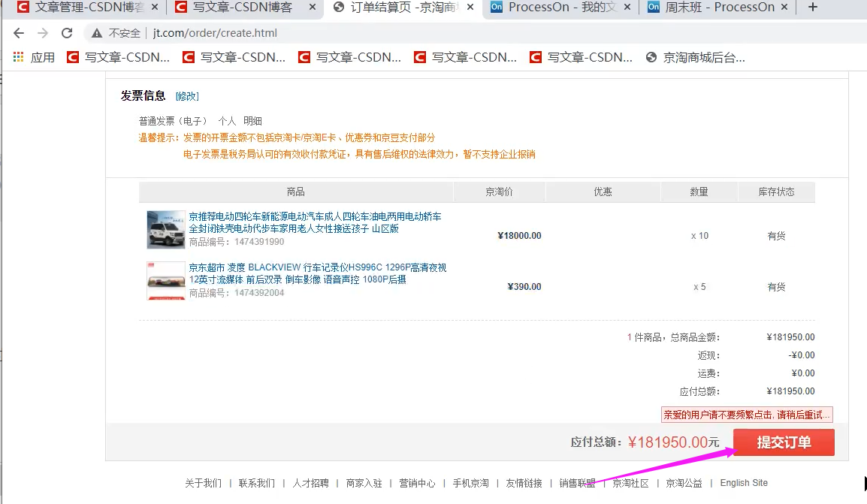The height and width of the screenshot is (504, 867).
Task: Switch to 周末班 - ProcessOn tab
Action: pos(719,8)
